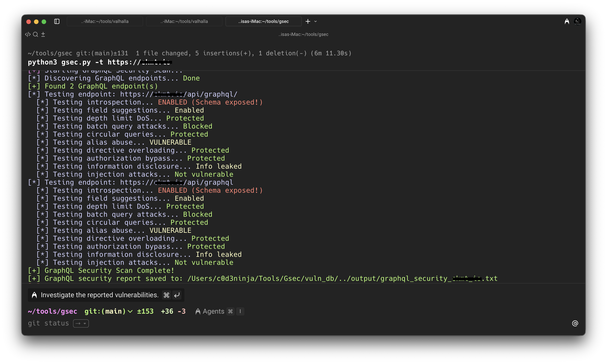Select the first iMac:~/tools/valhalla tab

coord(105,21)
